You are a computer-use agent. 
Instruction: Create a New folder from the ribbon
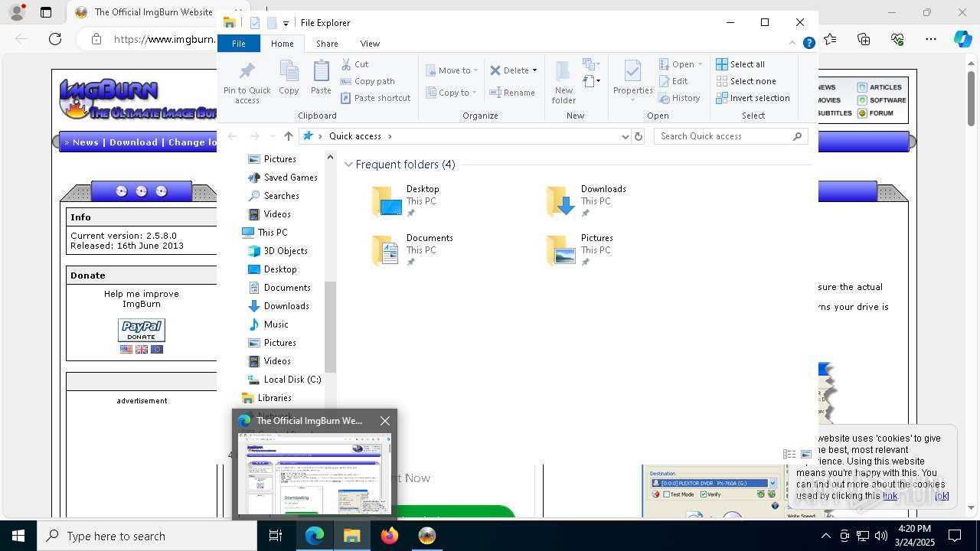[563, 83]
